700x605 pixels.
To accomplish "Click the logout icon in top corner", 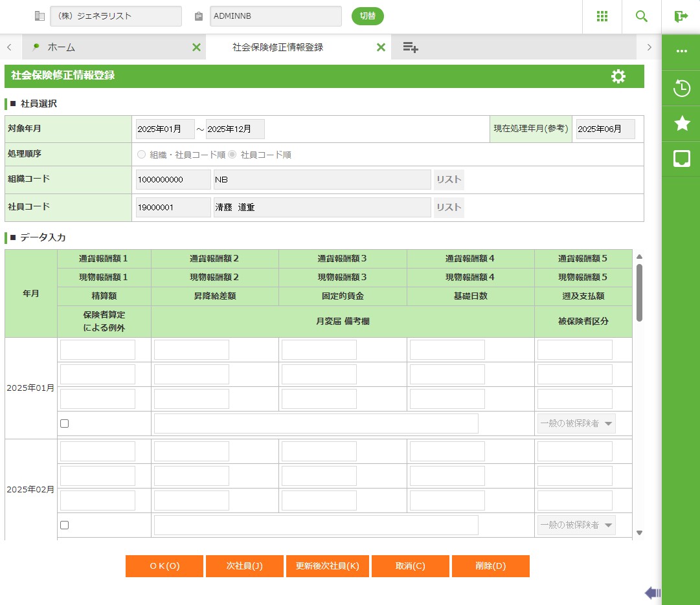I will [x=681, y=16].
